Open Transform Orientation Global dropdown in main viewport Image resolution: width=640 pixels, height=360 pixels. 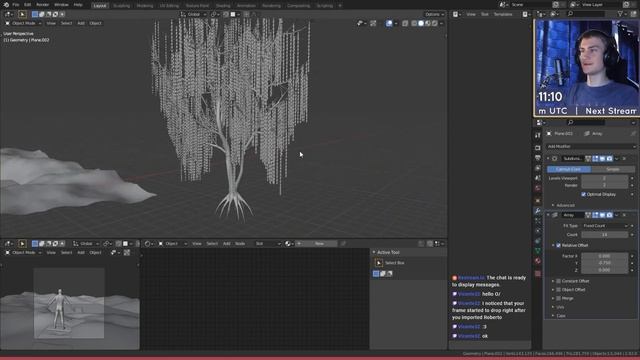(x=193, y=14)
